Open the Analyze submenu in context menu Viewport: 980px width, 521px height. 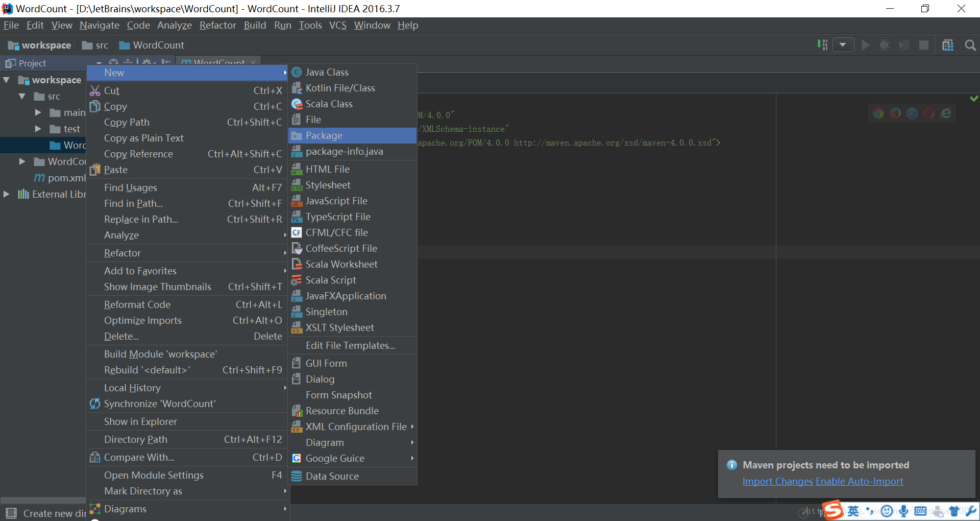(x=187, y=235)
